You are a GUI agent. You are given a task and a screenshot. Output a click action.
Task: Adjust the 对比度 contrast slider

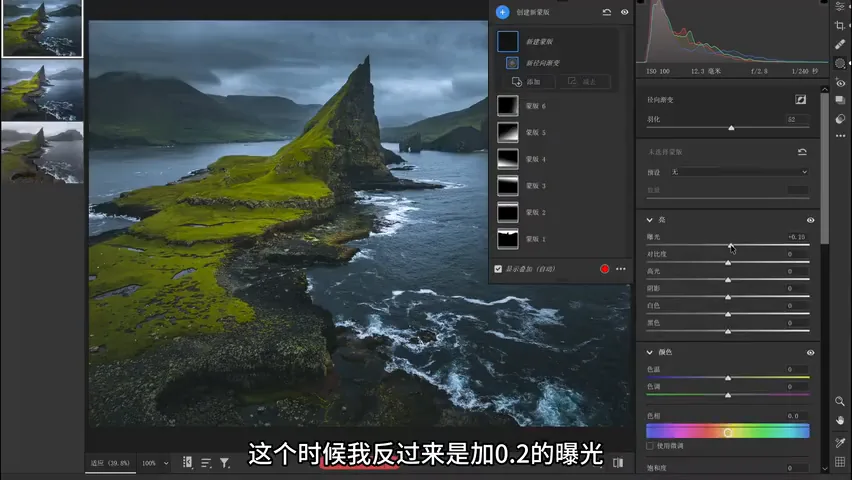click(x=728, y=263)
